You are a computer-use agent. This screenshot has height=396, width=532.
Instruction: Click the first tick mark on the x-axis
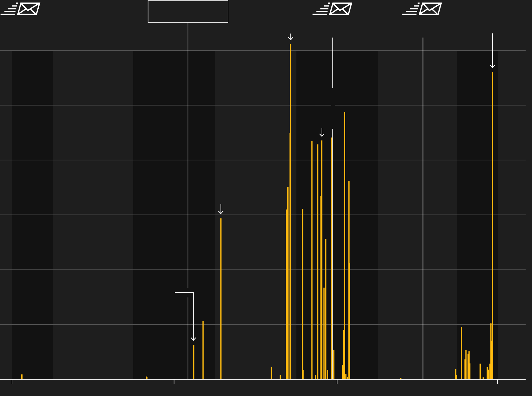tap(12, 382)
